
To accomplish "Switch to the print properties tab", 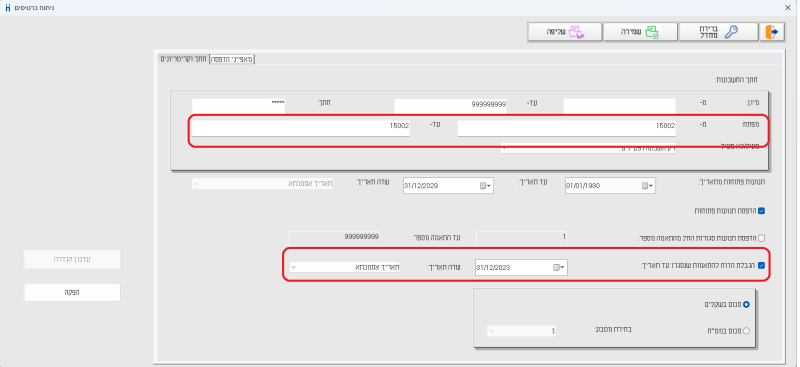I will click(232, 59).
